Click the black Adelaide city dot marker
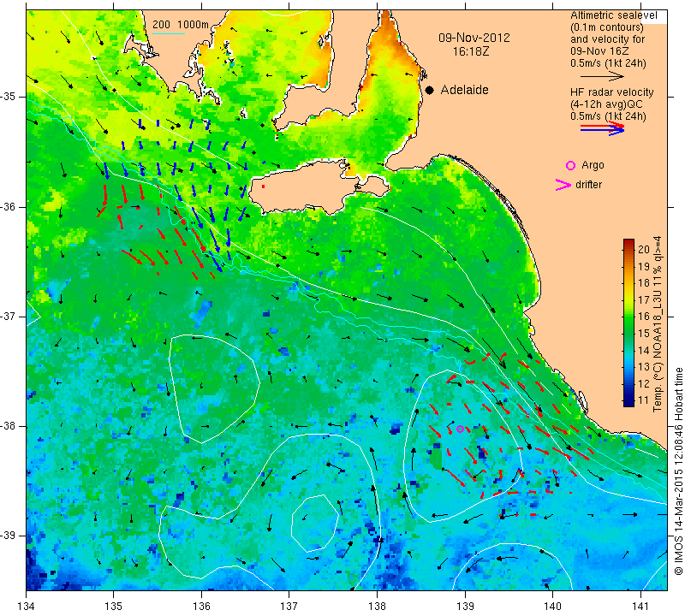 point(430,91)
